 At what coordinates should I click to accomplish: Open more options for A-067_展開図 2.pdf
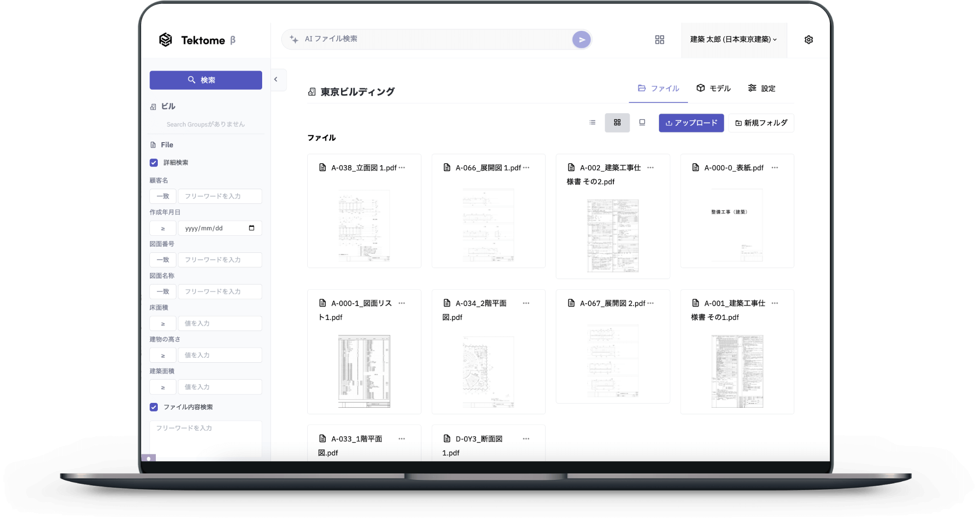click(650, 303)
